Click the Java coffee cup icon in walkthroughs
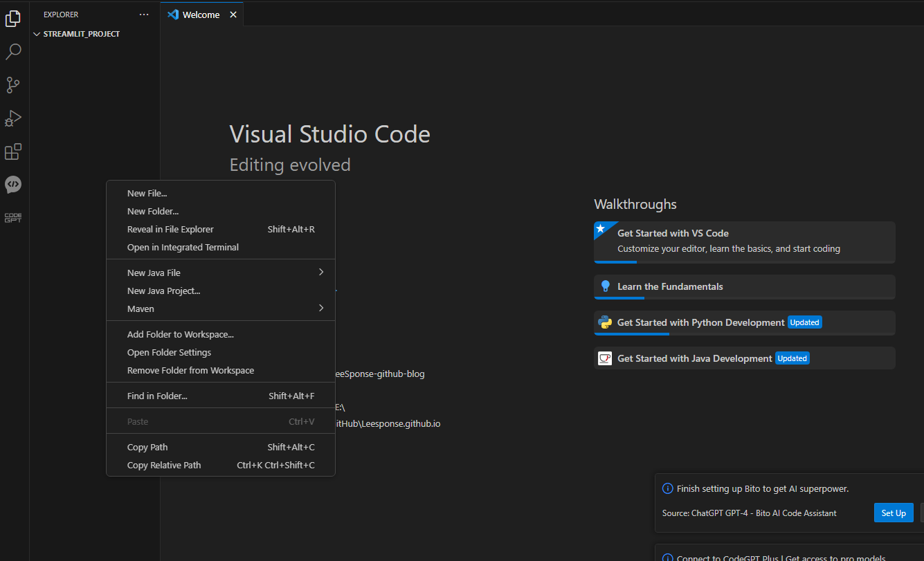The width and height of the screenshot is (924, 561). 605,358
